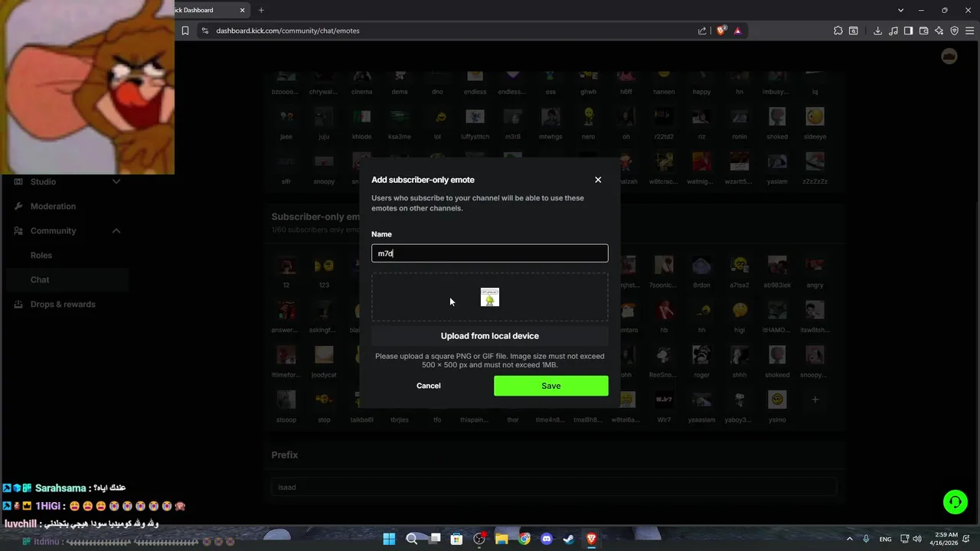Screen dimensions: 980x551
Task: Save the new subscriber emote
Action: pyautogui.click(x=551, y=386)
